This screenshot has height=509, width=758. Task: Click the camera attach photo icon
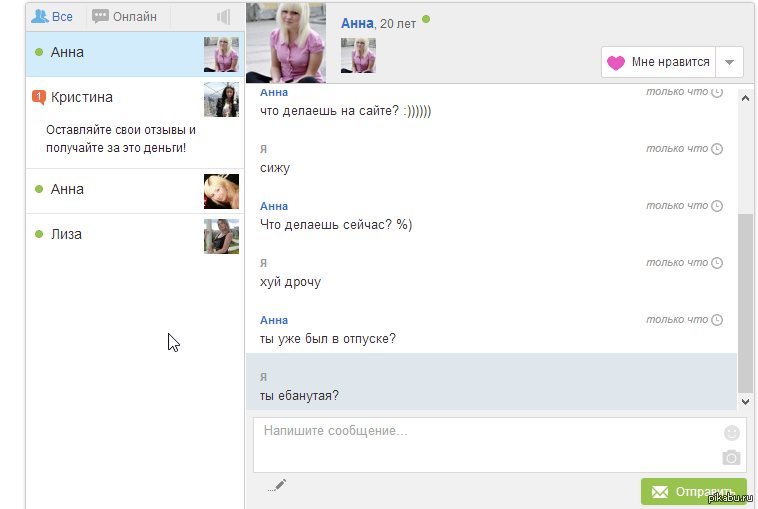point(732,457)
